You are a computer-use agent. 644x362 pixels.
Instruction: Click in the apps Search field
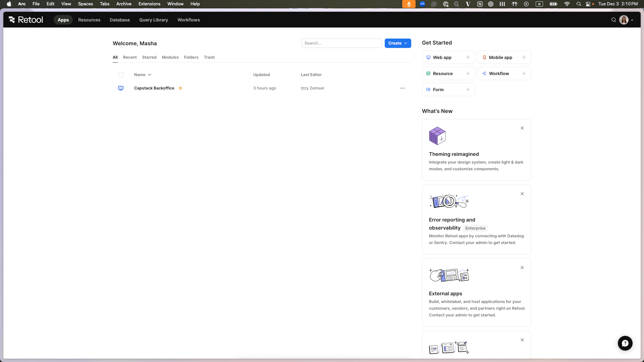pyautogui.click(x=341, y=43)
